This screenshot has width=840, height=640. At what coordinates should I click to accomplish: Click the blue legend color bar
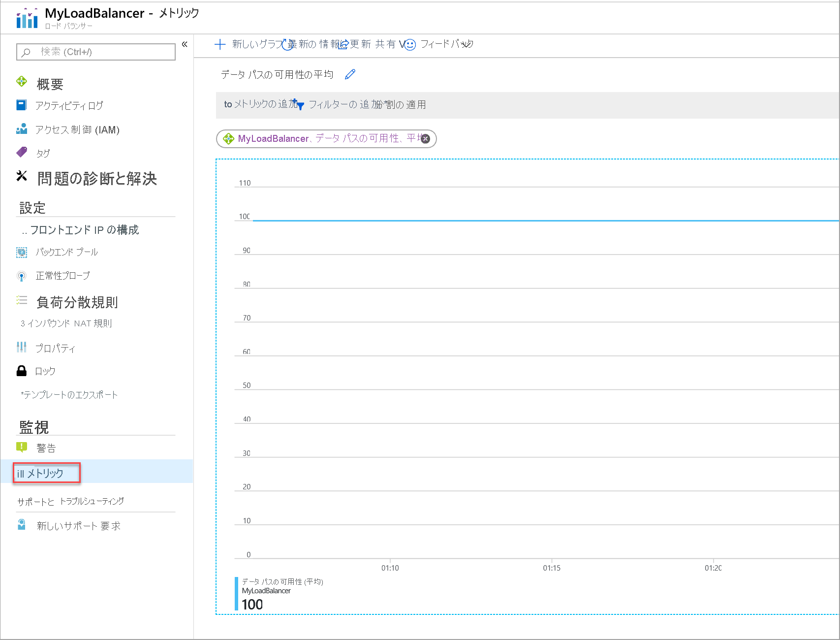237,594
